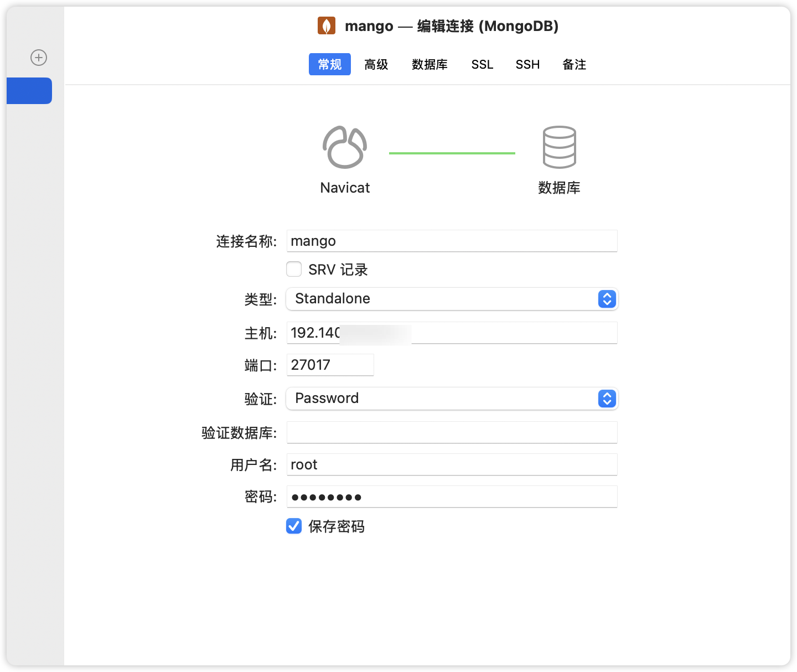Open the 数据库 tab

(x=429, y=64)
